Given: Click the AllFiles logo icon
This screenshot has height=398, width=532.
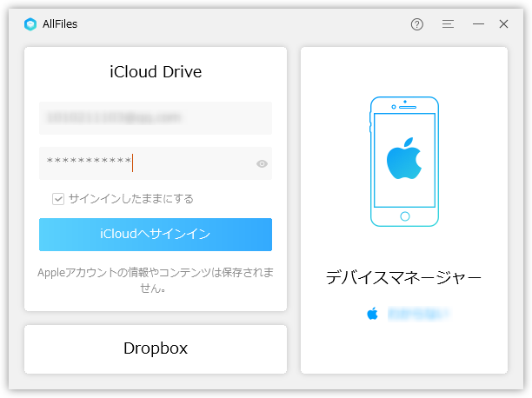Looking at the screenshot, I should coord(30,24).
